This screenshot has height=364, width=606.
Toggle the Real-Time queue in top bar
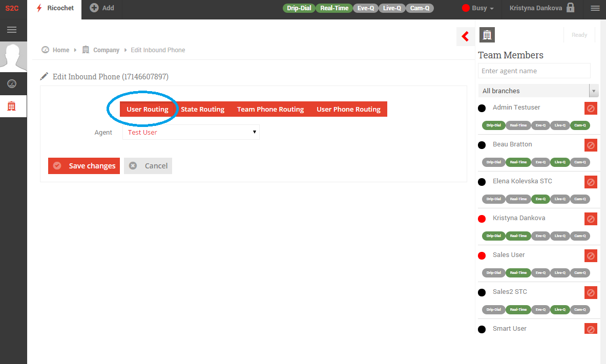[334, 8]
